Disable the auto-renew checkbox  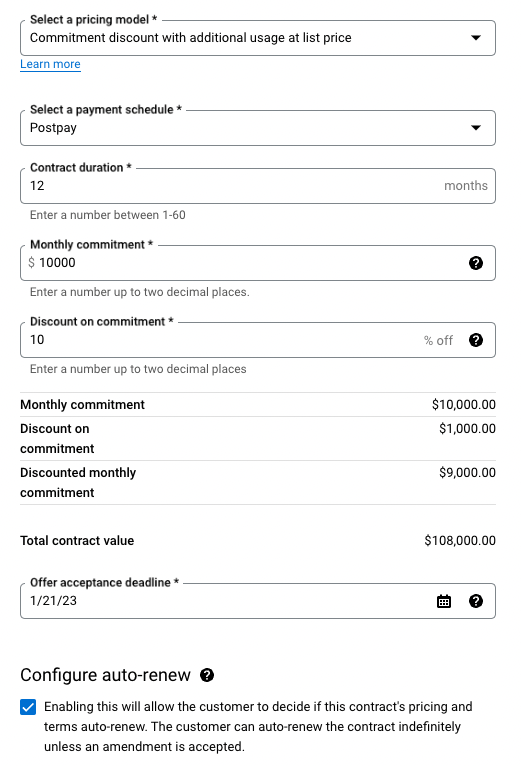click(x=28, y=707)
